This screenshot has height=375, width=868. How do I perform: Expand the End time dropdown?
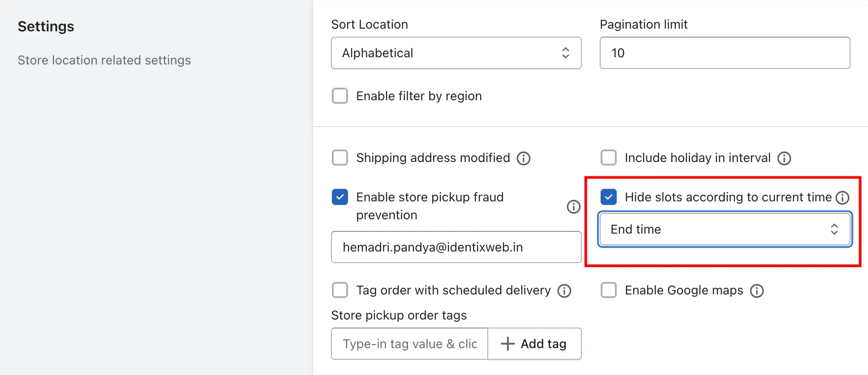pos(725,229)
